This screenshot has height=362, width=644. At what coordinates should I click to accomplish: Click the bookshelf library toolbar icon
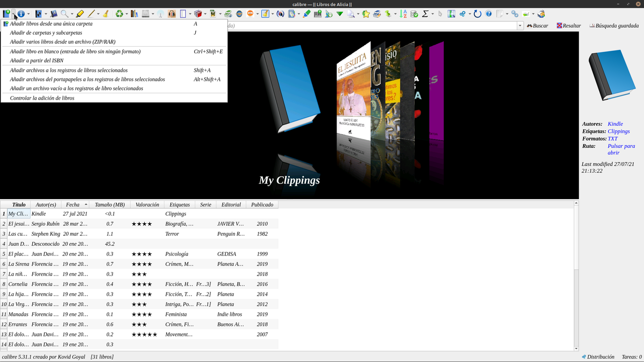134,14
